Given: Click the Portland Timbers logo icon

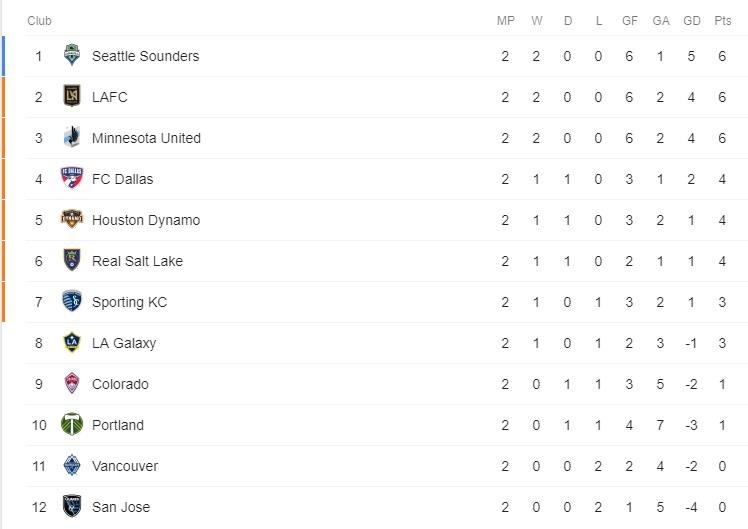Looking at the screenshot, I should 72,425.
